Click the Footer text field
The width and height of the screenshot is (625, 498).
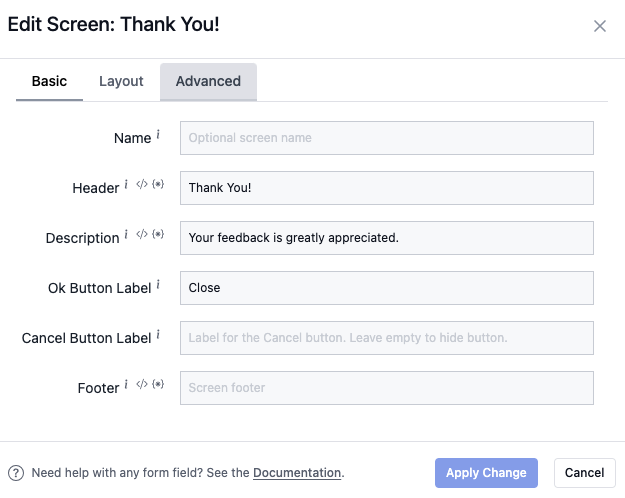point(386,388)
